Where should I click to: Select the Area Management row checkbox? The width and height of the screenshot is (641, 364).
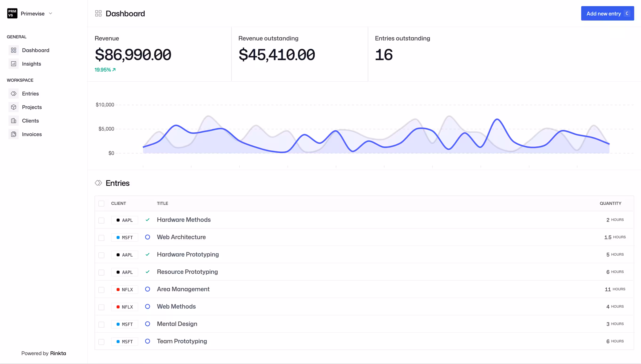(101, 290)
